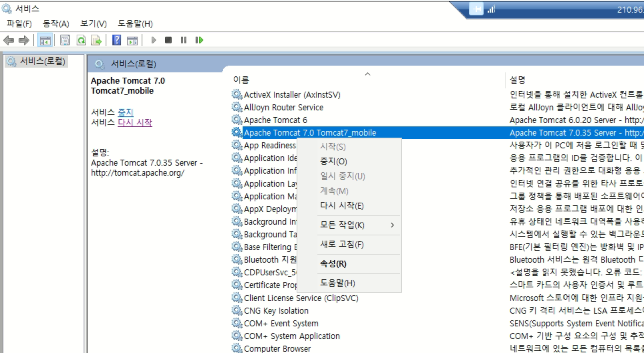Click the gear icon of COM+ System Application

[x=237, y=336]
